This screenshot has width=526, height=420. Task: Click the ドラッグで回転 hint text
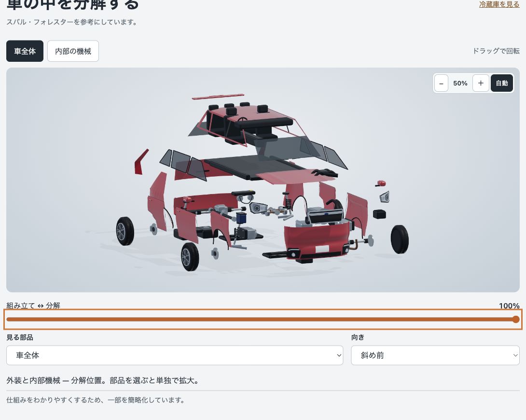(x=496, y=51)
